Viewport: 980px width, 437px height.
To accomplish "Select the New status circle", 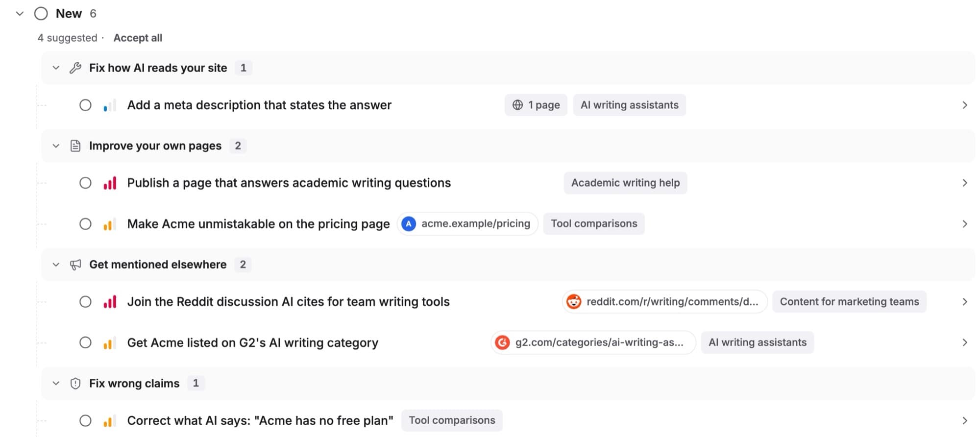I will 41,14.
